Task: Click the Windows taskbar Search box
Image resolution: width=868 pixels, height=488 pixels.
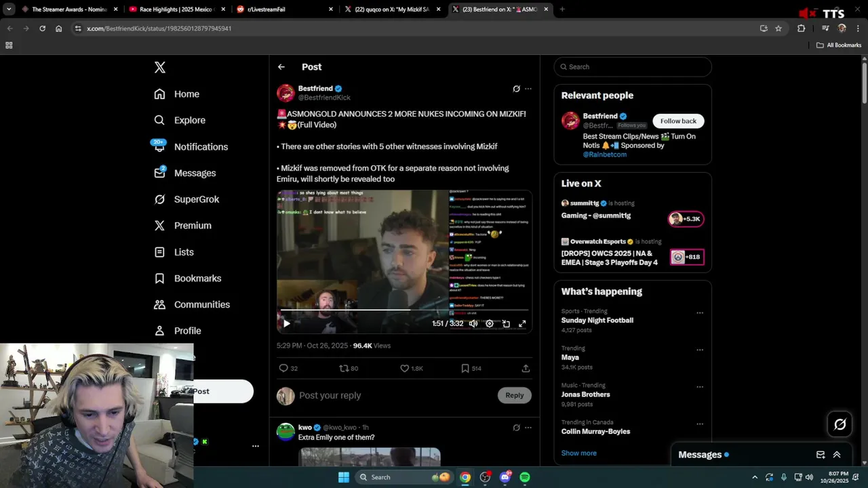Action: 404,477
